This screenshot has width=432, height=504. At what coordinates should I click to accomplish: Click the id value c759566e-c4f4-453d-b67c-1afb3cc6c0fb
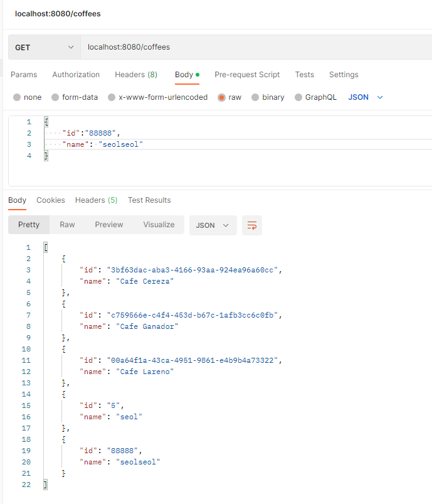tap(192, 315)
